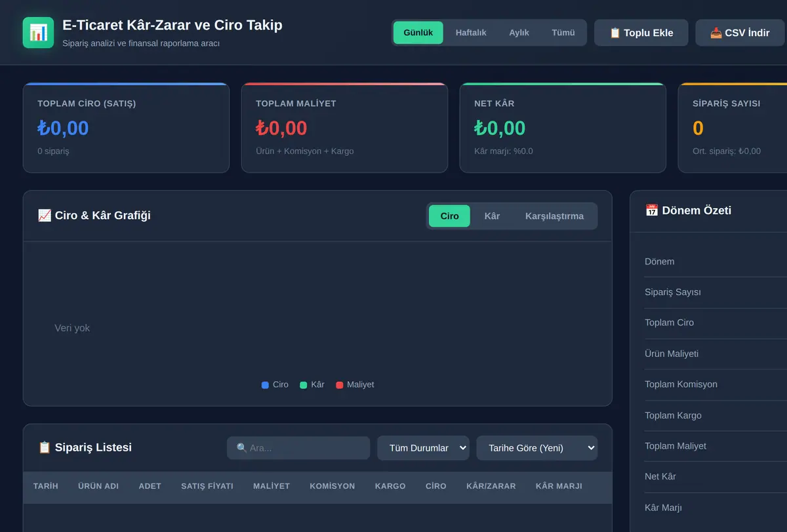Click the 'Ort. sipariş: ₺0,00' text
The image size is (787, 532).
point(727,151)
